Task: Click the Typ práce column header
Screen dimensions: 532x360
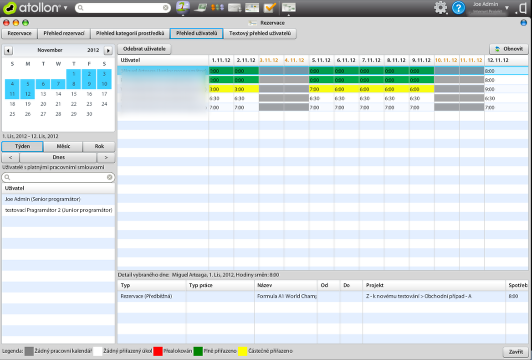Action: tap(220, 285)
